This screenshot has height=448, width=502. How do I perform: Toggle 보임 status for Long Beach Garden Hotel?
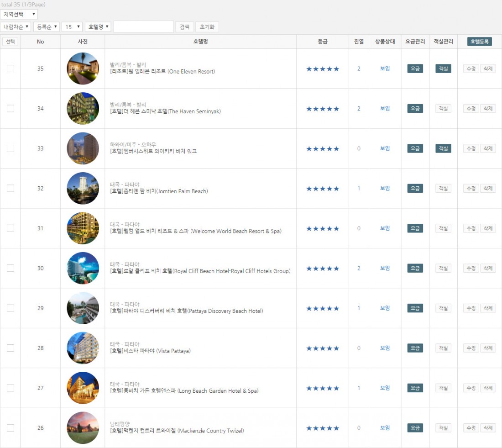[x=385, y=388]
